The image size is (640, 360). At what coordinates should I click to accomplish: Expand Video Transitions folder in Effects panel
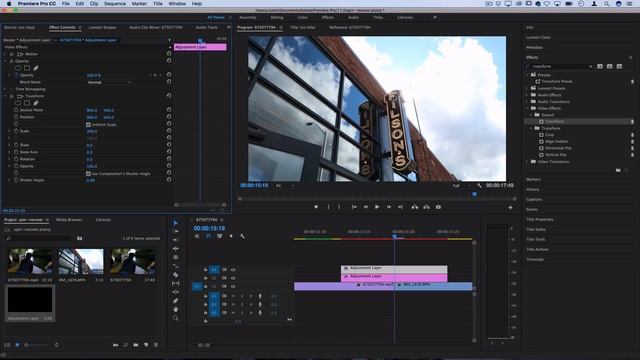click(x=528, y=162)
